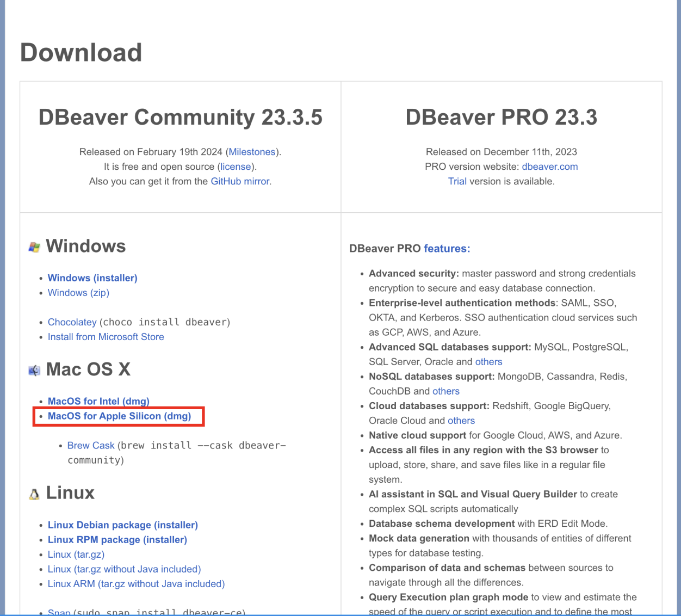Download Linux ARM (tar.gz without Java included)
Screen dimensions: 681x616
click(137, 584)
